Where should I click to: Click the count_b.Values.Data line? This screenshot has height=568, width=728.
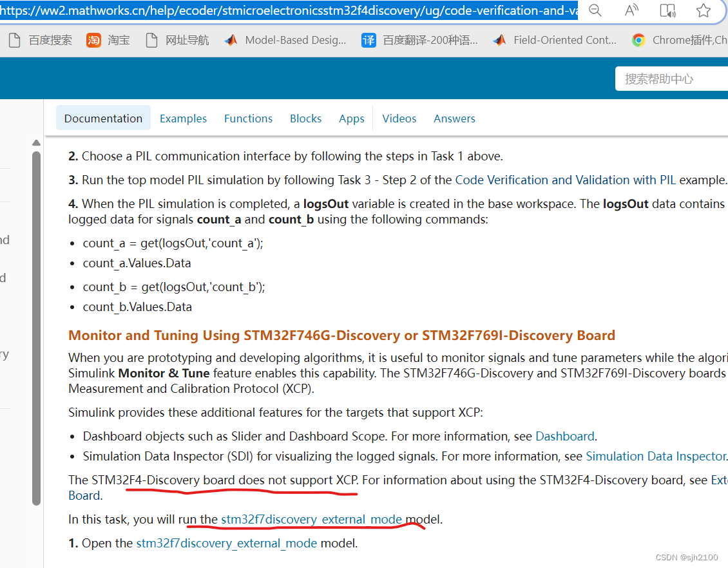click(x=137, y=307)
